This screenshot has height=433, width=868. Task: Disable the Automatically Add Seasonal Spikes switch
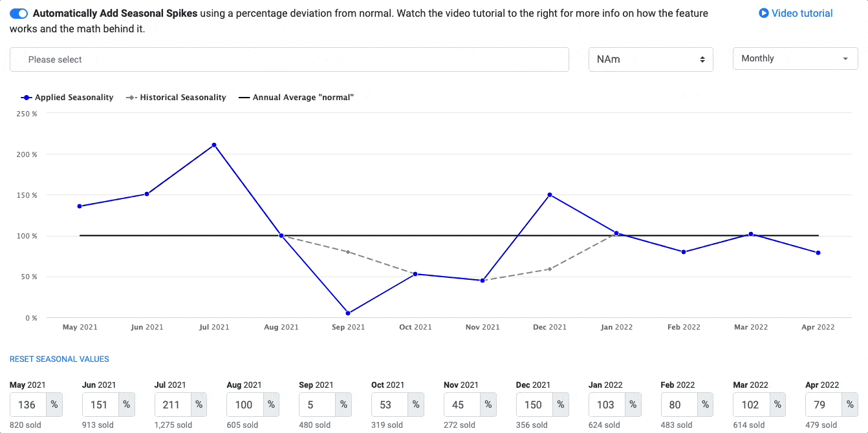click(18, 13)
